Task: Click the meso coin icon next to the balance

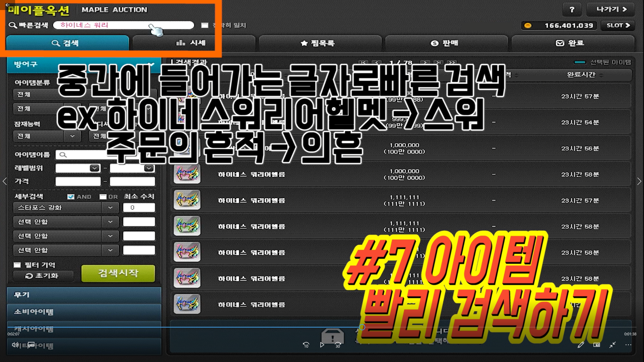Action: coord(528,25)
